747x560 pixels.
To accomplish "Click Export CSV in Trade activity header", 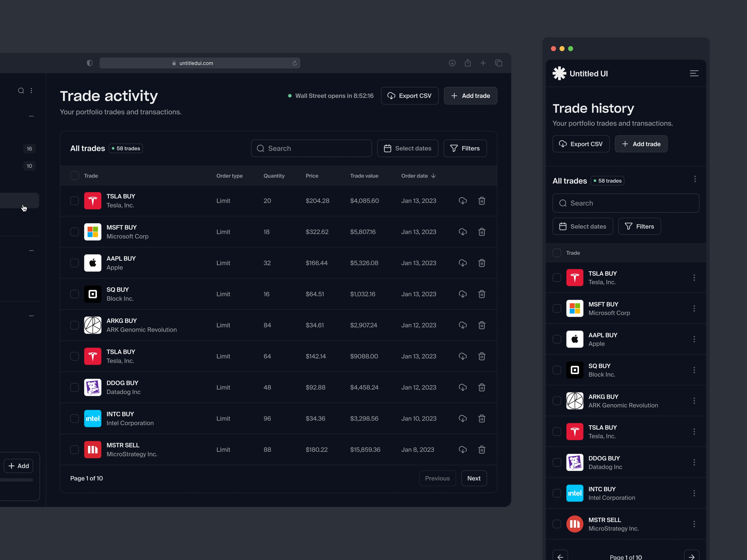I will pos(410,96).
